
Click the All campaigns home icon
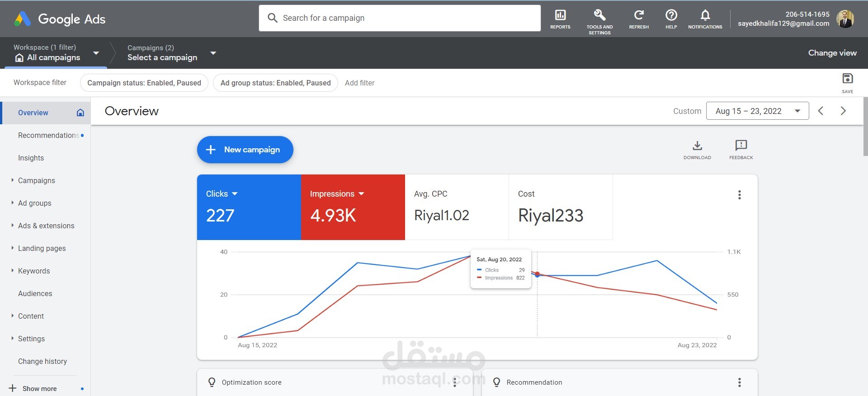(19, 58)
